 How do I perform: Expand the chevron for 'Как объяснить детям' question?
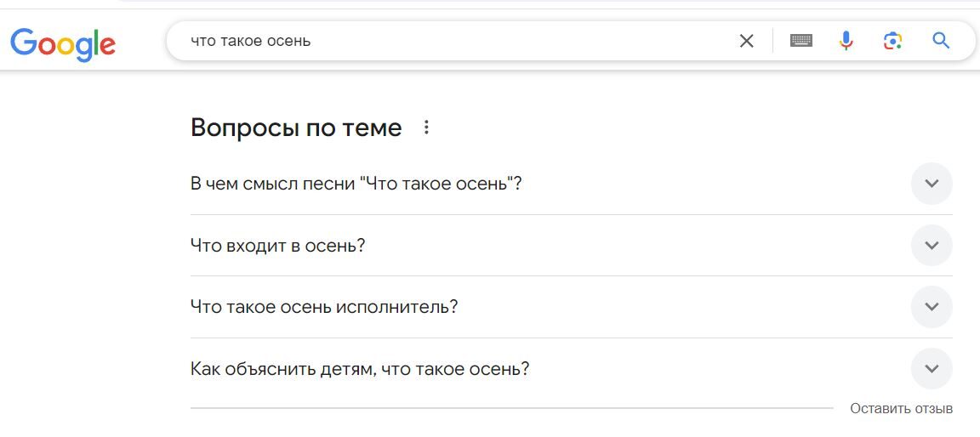pos(931,369)
